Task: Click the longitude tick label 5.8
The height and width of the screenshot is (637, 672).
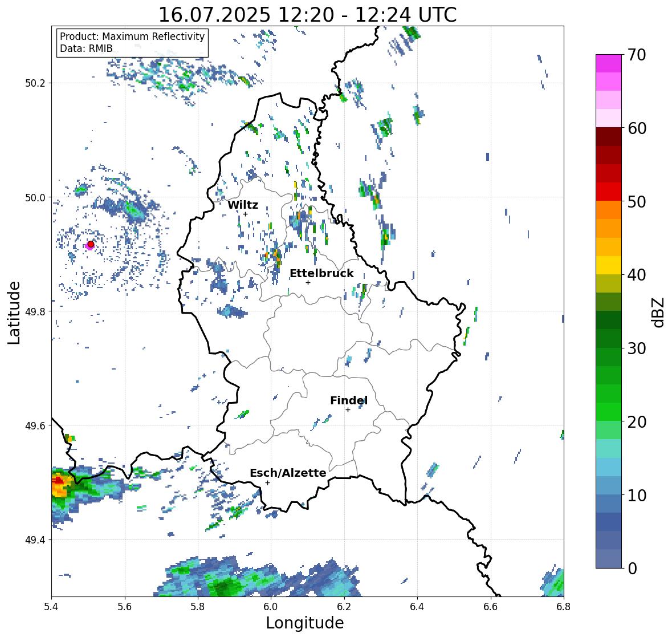Action: [198, 607]
